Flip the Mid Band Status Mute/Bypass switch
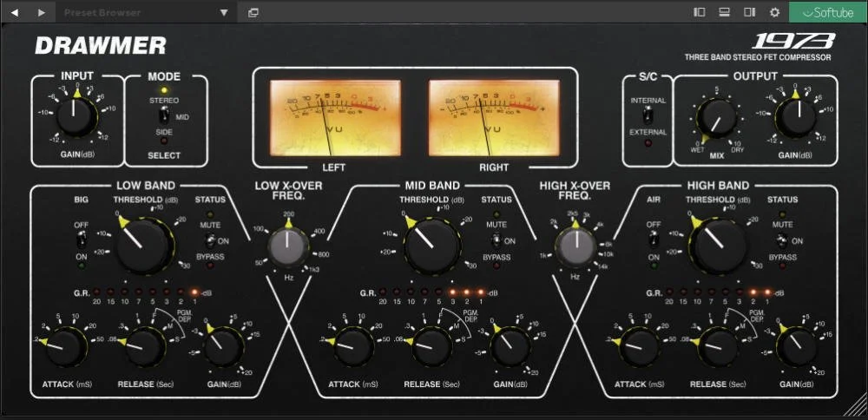This screenshot has width=868, height=420. 496,240
